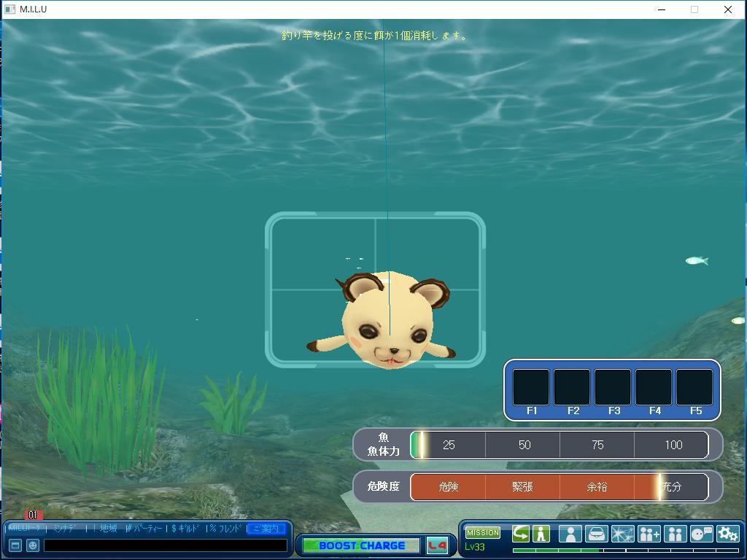Click into the chat text input field

pyautogui.click(x=165, y=545)
